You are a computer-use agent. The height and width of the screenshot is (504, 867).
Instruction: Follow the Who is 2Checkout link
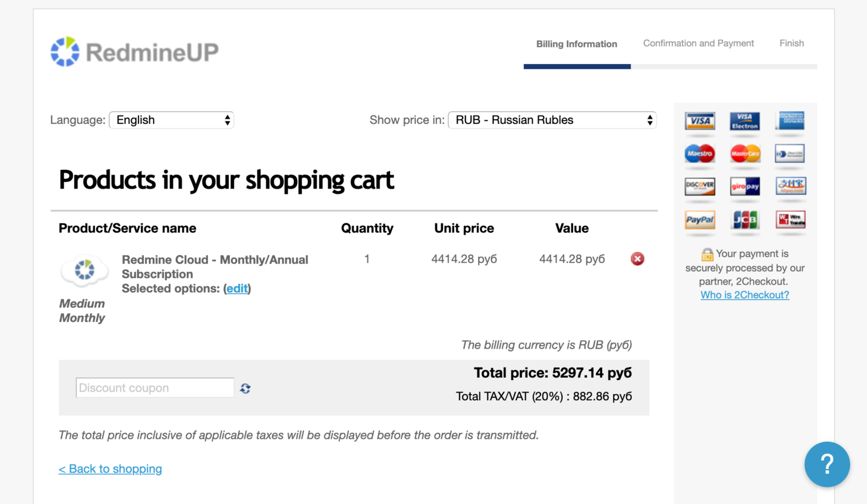click(x=744, y=294)
